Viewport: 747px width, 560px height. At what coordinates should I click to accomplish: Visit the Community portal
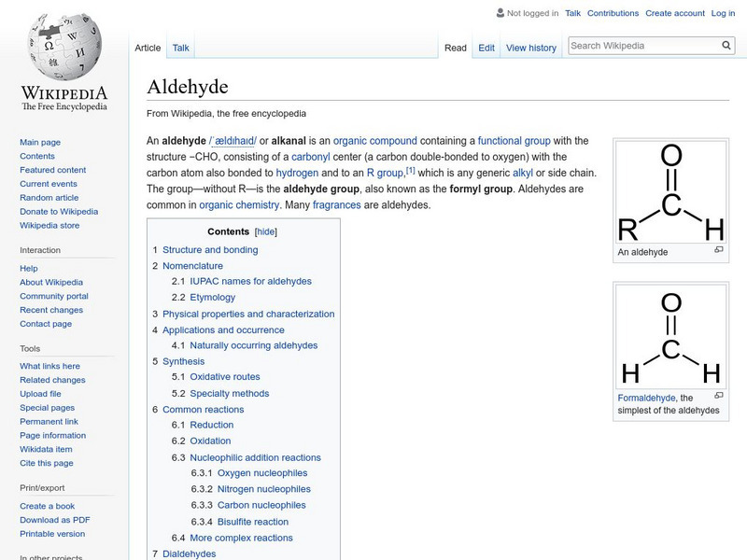click(x=54, y=296)
